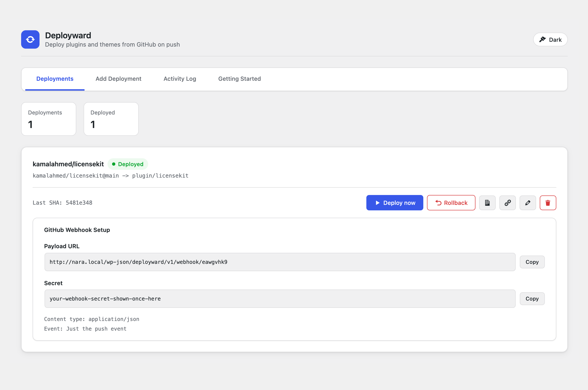Click the Deployed count card
This screenshot has width=588, height=390.
(x=111, y=119)
